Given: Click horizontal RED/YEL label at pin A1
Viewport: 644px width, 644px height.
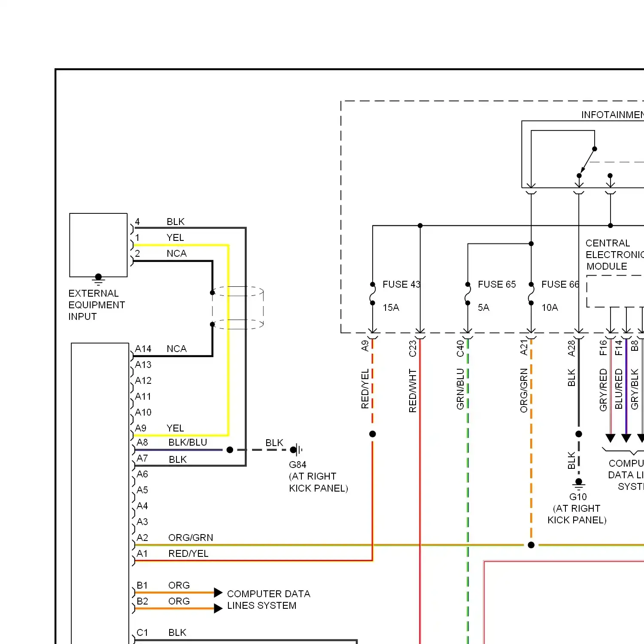Looking at the screenshot, I should [x=188, y=553].
